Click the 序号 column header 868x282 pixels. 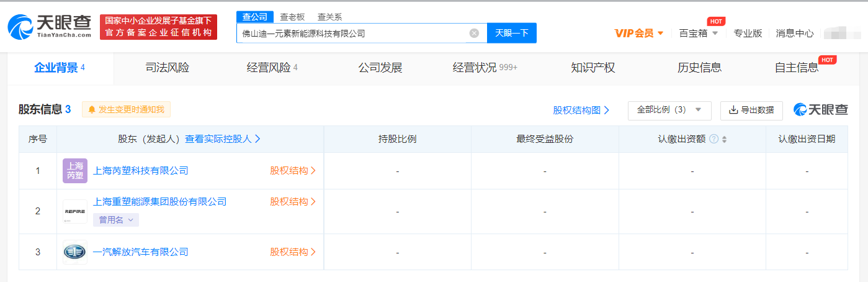[x=38, y=139]
